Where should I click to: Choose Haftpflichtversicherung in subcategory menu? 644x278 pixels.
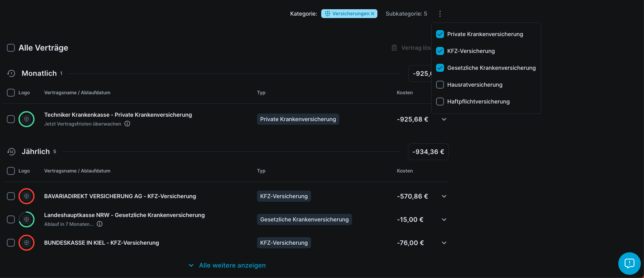click(x=478, y=101)
